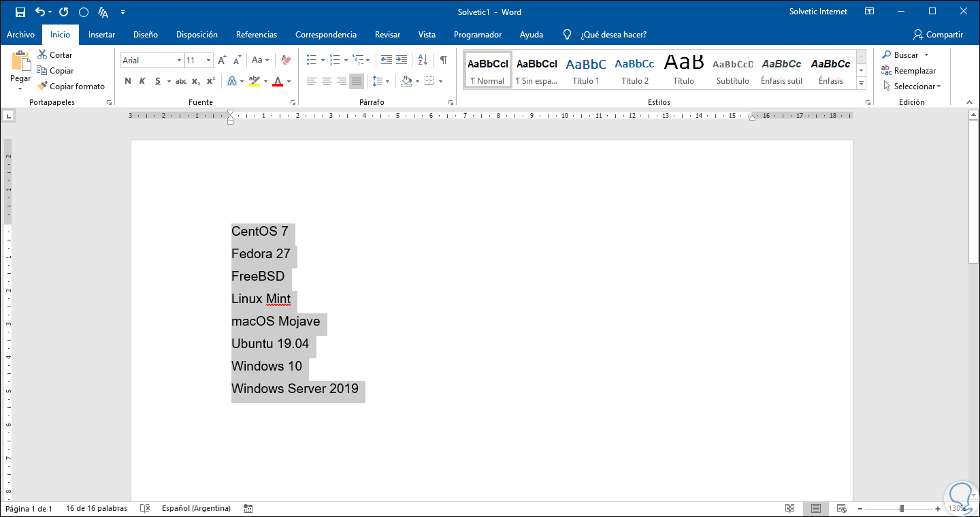This screenshot has height=517, width=980.
Task: Toggle the show paragraph marks (¶) button
Action: (444, 60)
